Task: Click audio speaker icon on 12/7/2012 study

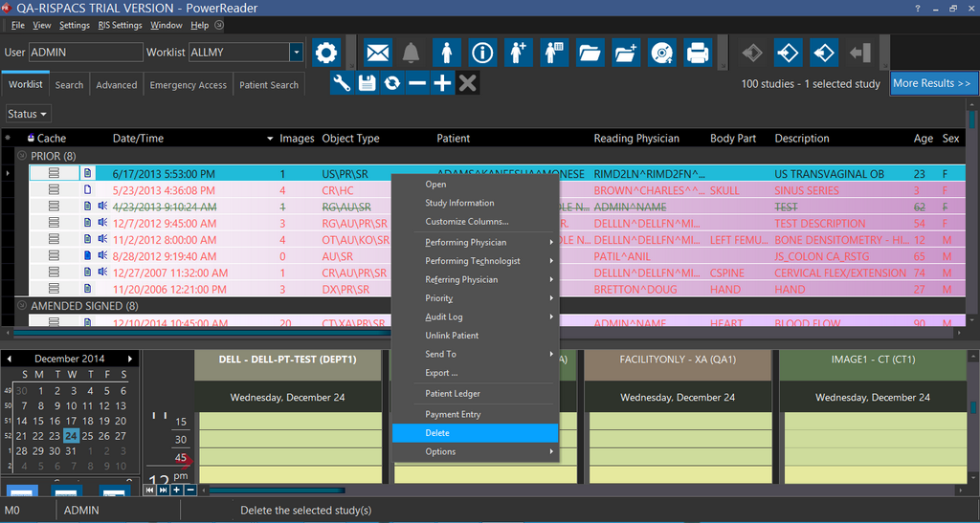Action: pyautogui.click(x=102, y=224)
